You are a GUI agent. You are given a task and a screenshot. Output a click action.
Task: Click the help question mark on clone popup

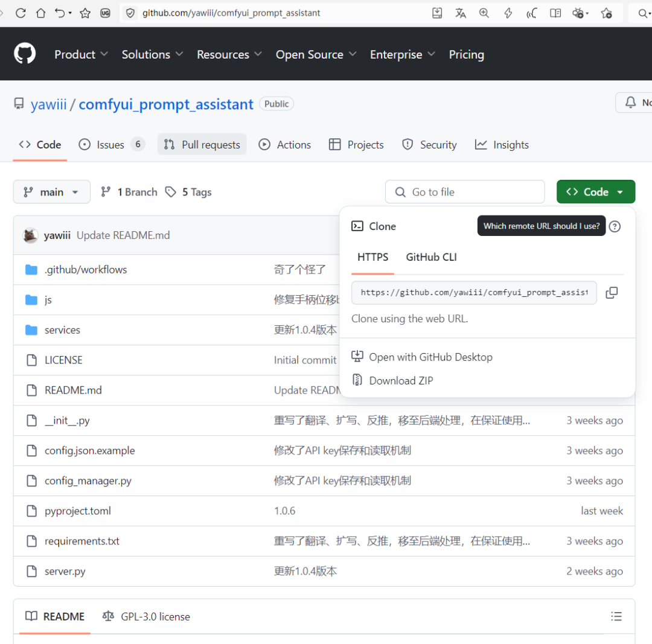pyautogui.click(x=615, y=226)
